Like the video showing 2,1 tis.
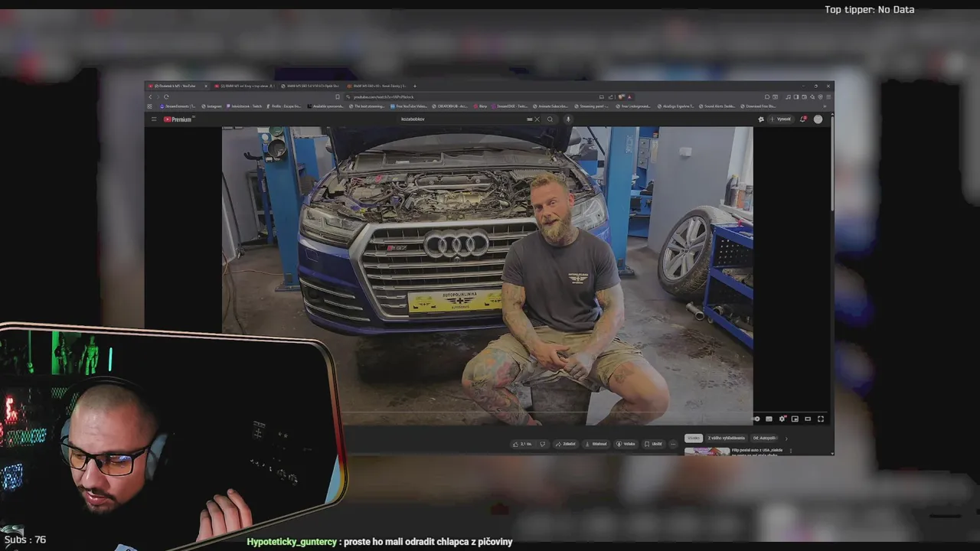Viewport: 980px width, 551px height. click(522, 444)
